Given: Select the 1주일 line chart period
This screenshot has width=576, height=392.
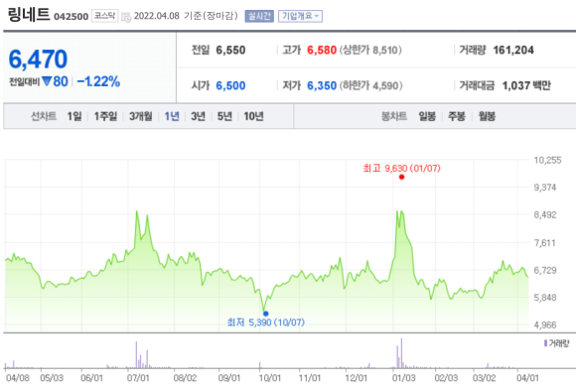Looking at the screenshot, I should click(105, 116).
